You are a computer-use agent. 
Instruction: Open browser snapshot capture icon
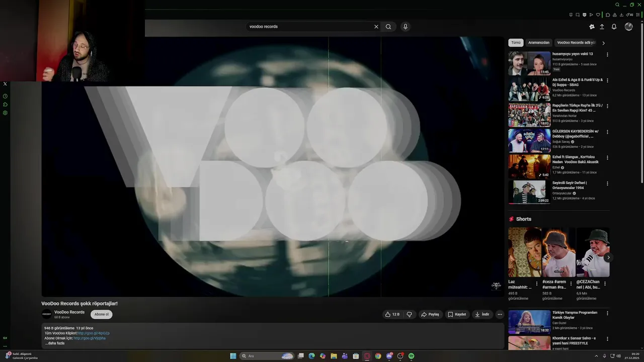coord(578,15)
